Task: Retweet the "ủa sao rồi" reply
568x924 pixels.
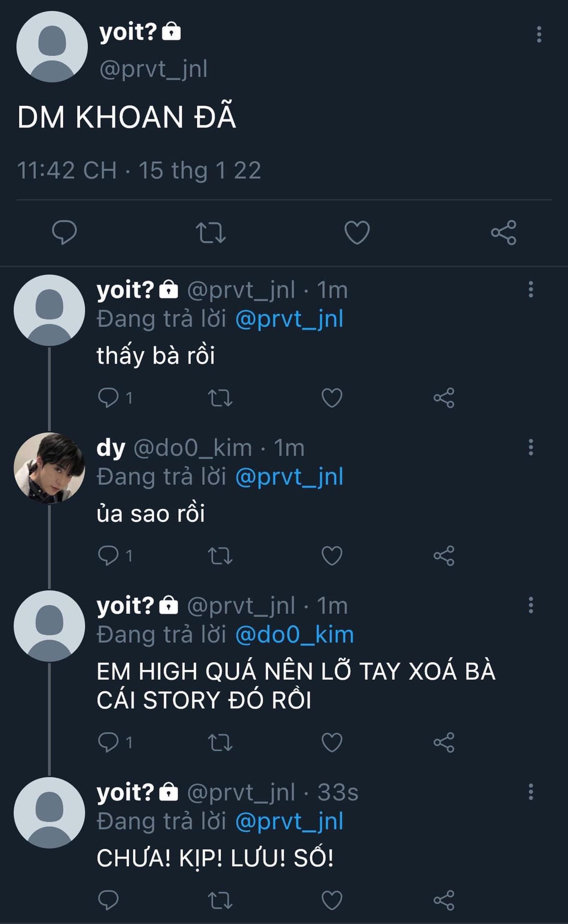Action: coord(220,556)
